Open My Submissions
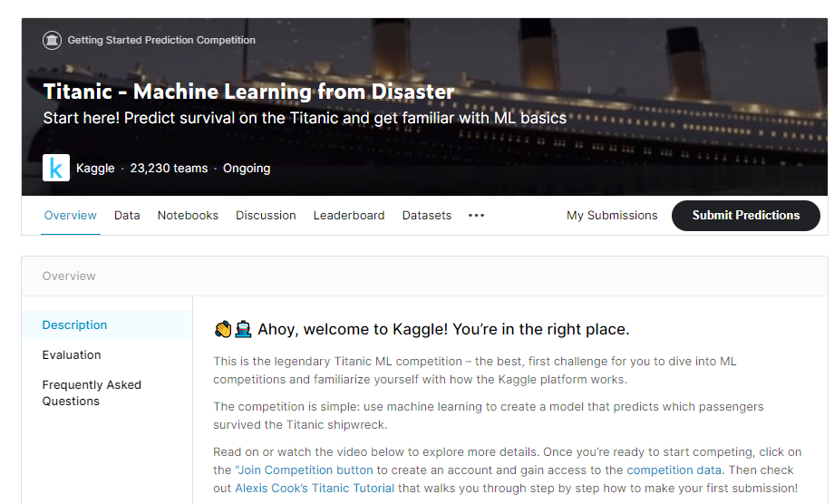 point(612,216)
